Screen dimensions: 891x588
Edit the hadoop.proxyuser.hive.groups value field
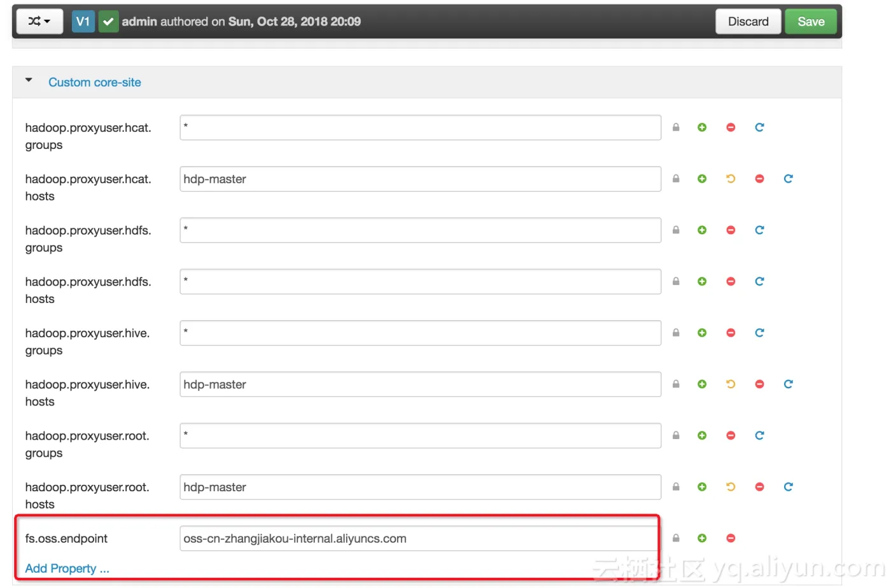pyautogui.click(x=420, y=333)
